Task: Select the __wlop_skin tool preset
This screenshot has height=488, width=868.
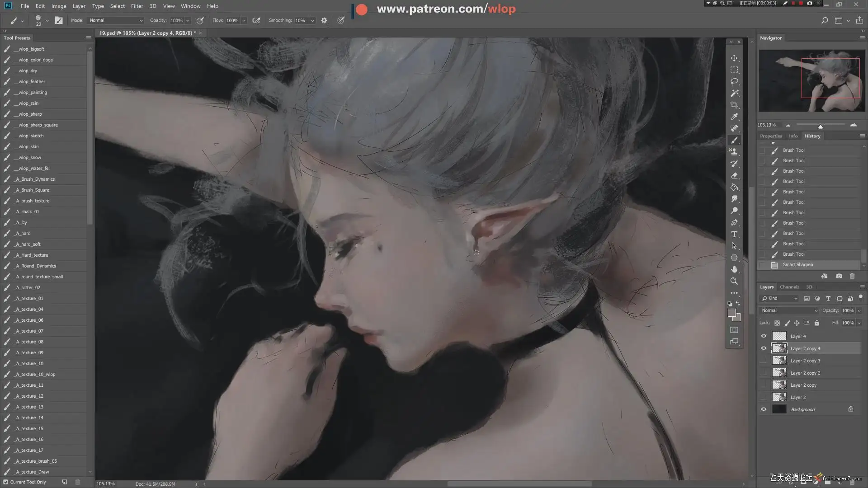Action: 28,146
